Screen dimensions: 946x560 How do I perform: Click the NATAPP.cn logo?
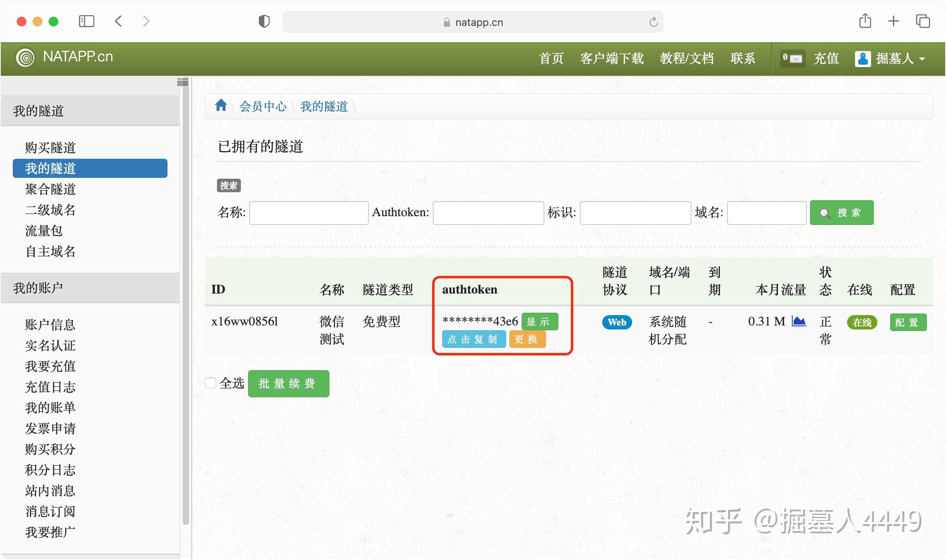[x=65, y=57]
